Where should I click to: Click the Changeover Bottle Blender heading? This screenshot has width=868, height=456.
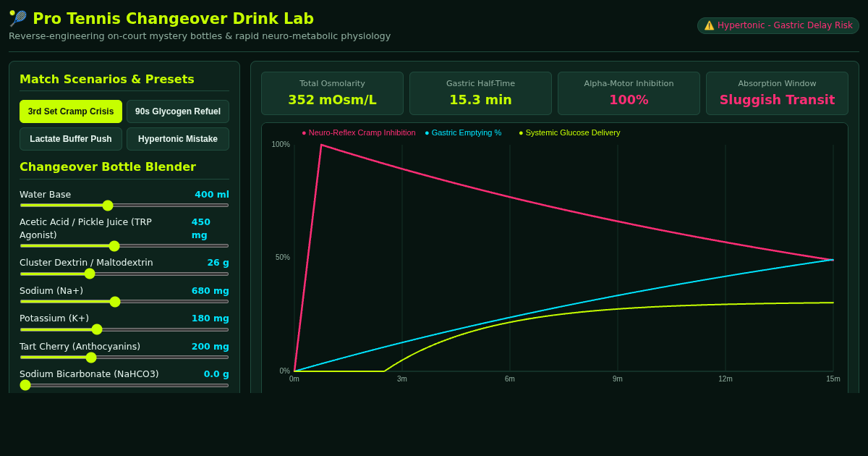click(x=108, y=166)
